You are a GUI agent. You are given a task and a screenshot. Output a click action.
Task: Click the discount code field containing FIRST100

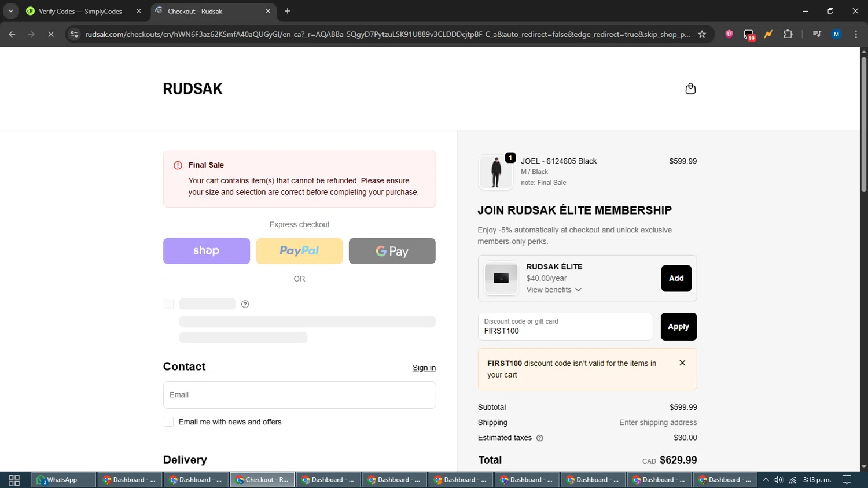click(x=565, y=327)
